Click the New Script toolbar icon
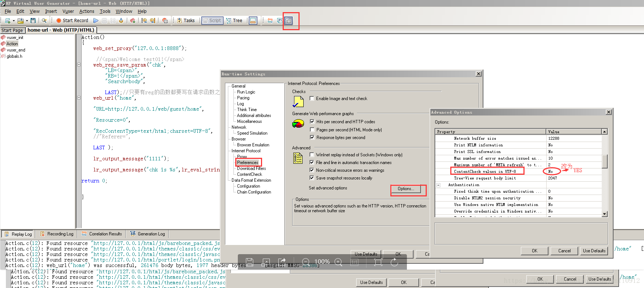 [7, 21]
